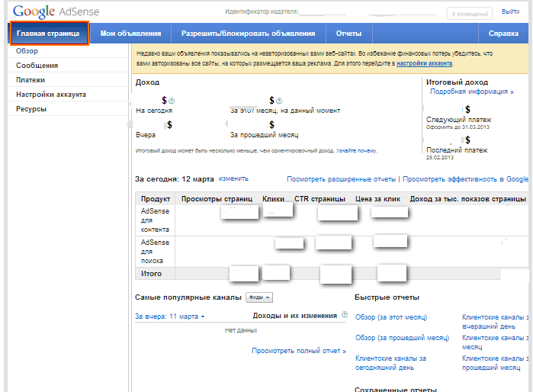
Task: Click изменить next to today's date
Action: pyautogui.click(x=233, y=178)
